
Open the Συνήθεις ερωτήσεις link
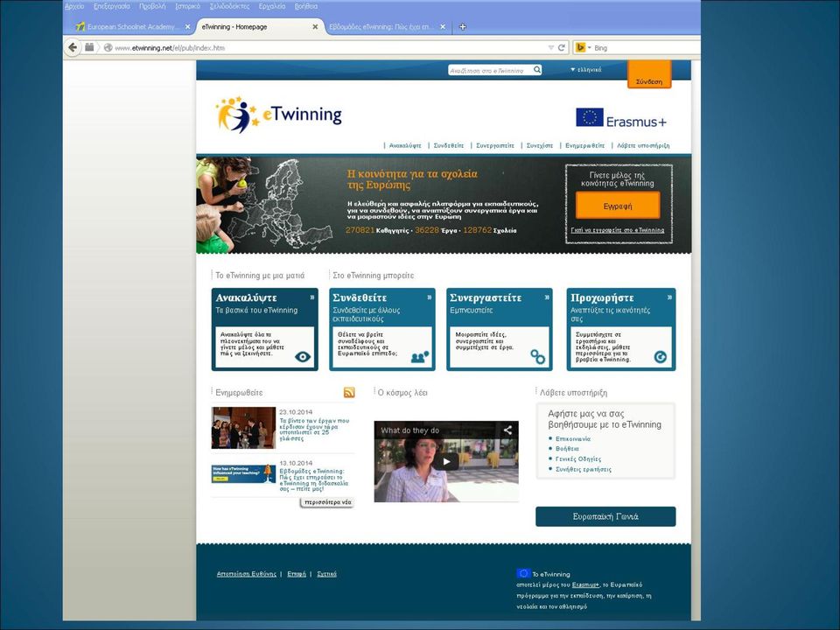pyautogui.click(x=584, y=469)
